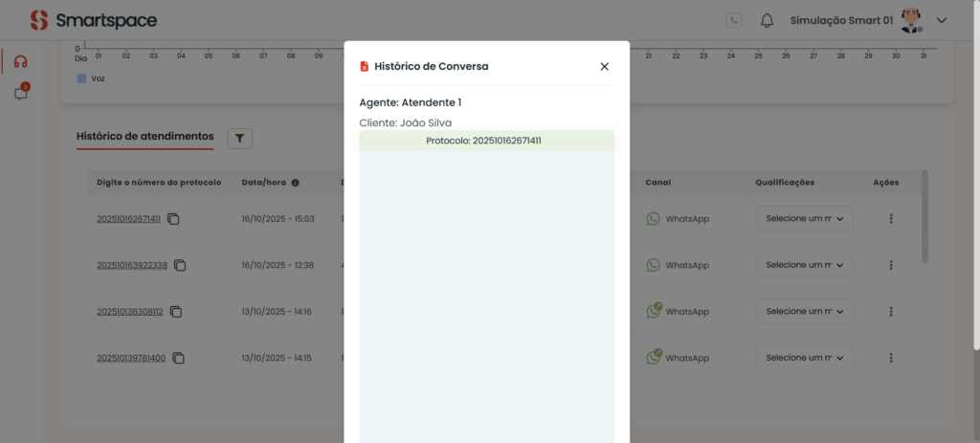
Task: Click the info icon next to Data/hora
Action: (x=295, y=182)
